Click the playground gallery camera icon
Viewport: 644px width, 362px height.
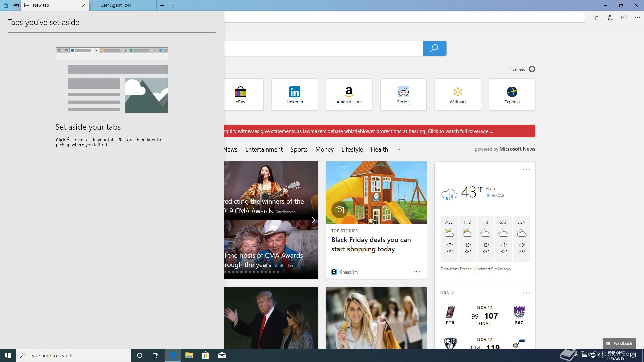[340, 210]
